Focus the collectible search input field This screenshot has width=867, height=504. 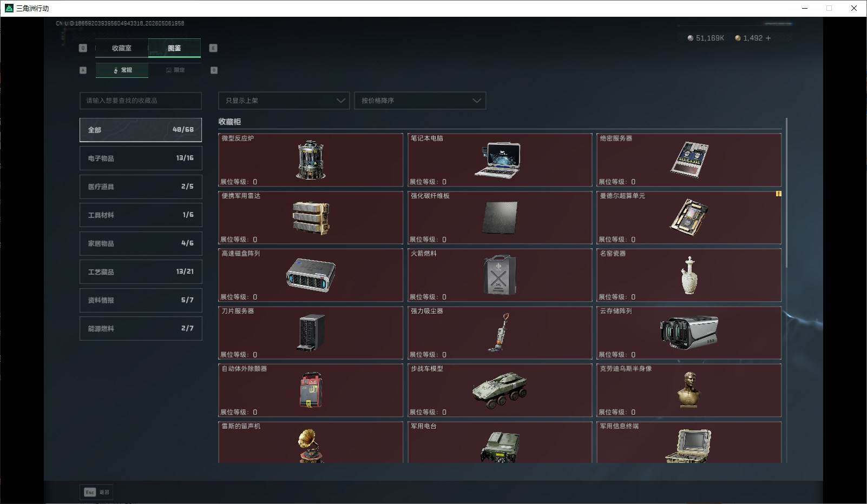tap(141, 101)
